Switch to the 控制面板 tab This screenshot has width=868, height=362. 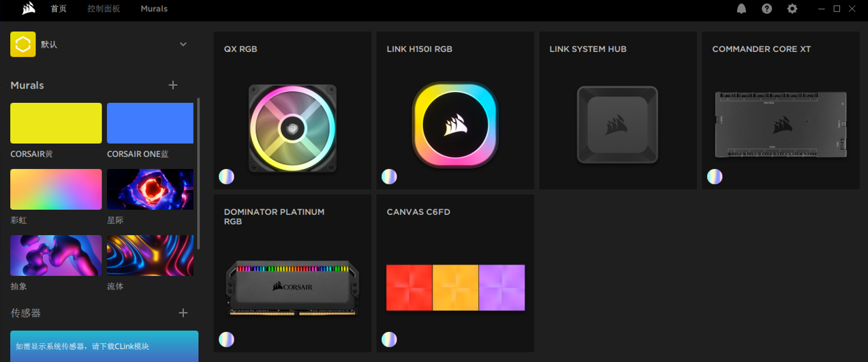(104, 9)
